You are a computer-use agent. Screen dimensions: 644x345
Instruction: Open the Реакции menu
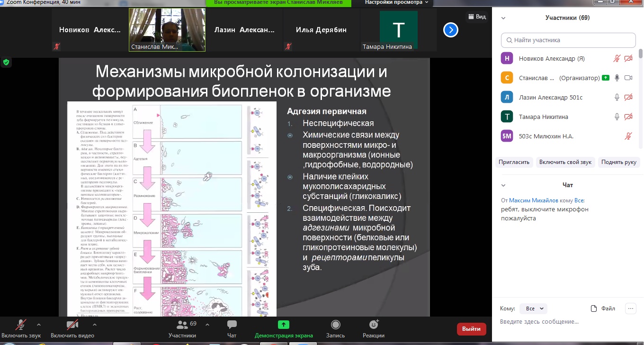pos(374,328)
